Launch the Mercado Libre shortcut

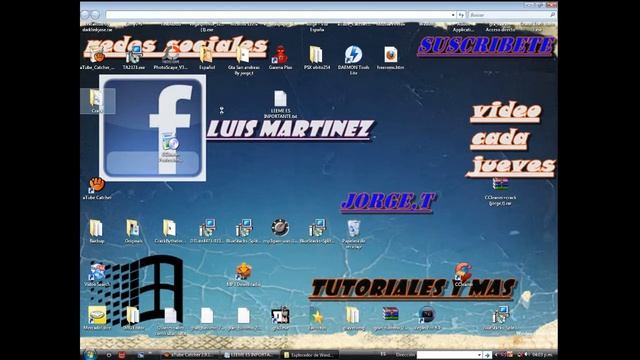[x=97, y=318]
